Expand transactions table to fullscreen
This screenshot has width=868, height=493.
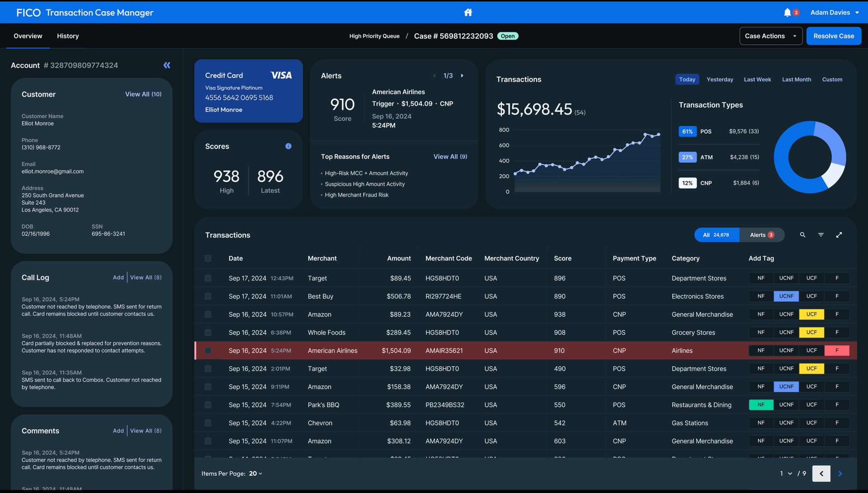click(839, 235)
